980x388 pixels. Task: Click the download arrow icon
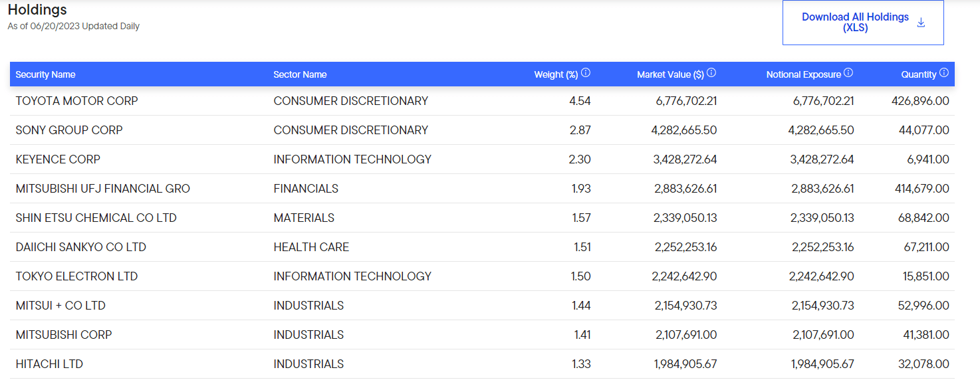(921, 23)
